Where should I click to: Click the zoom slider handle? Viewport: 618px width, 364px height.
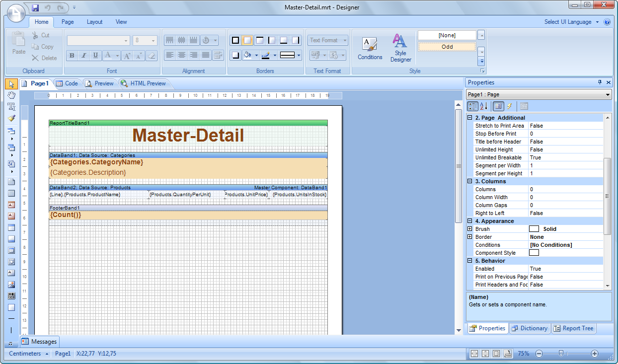point(561,354)
